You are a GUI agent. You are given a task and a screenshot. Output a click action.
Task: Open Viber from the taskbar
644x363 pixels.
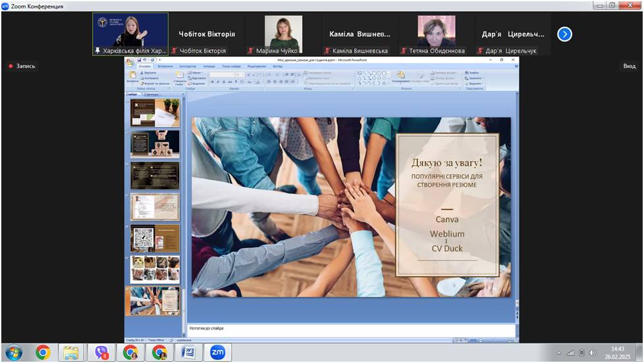[x=101, y=352]
